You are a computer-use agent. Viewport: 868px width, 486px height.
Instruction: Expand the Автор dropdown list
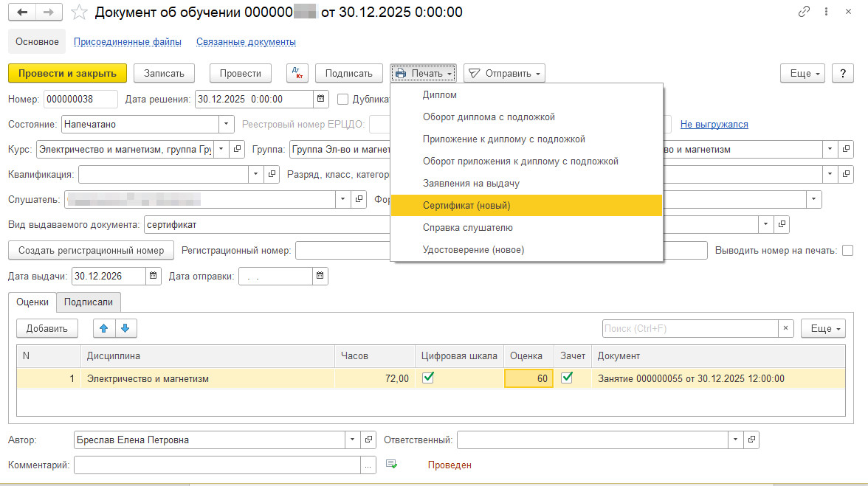(353, 440)
